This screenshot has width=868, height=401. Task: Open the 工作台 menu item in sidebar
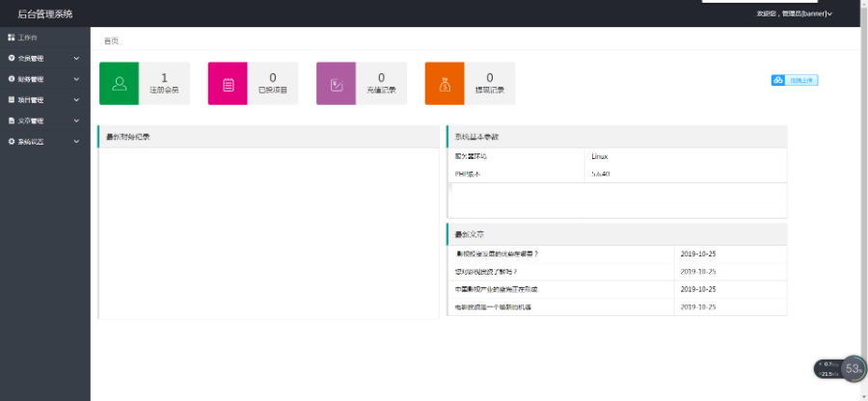28,38
